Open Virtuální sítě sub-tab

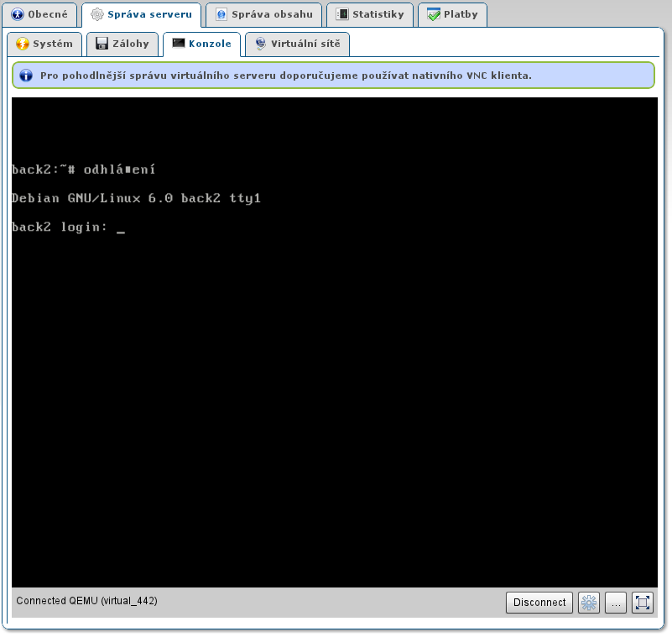[298, 44]
